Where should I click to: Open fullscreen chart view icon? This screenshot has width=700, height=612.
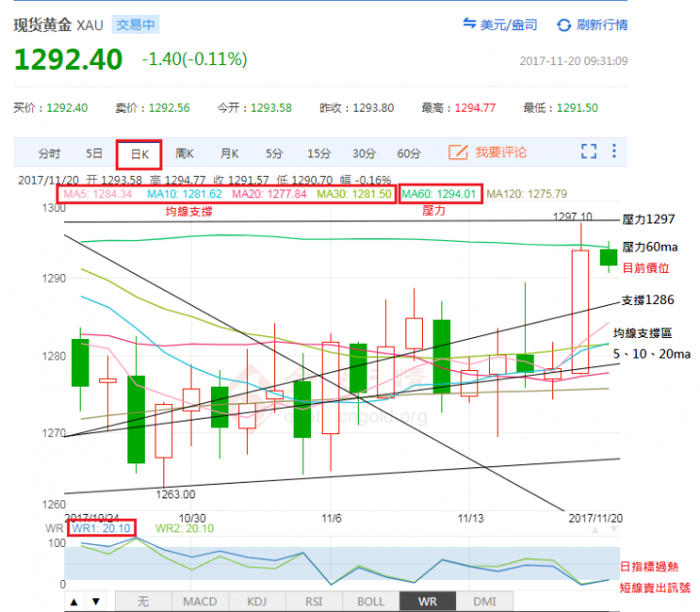tap(589, 152)
